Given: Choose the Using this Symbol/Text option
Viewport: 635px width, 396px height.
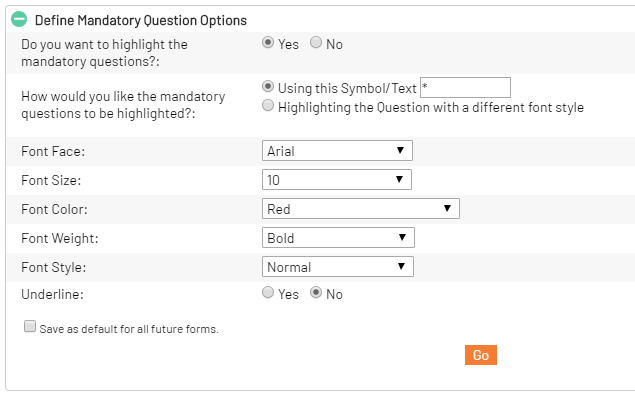Looking at the screenshot, I should 268,86.
